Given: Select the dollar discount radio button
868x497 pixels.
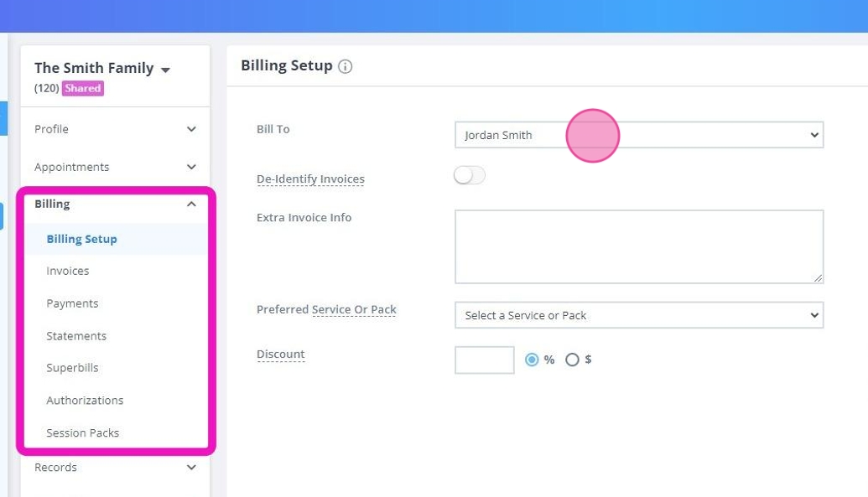Looking at the screenshot, I should (572, 360).
